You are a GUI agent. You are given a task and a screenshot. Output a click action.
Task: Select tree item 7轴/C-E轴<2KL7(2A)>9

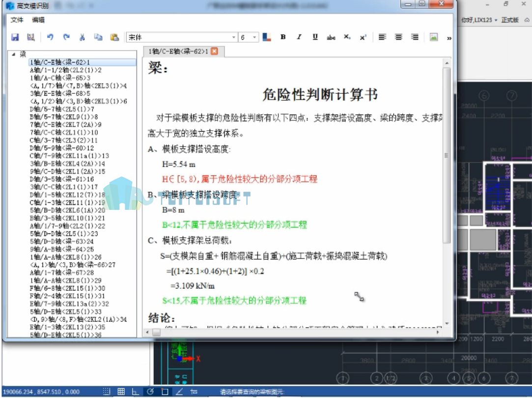(65, 124)
